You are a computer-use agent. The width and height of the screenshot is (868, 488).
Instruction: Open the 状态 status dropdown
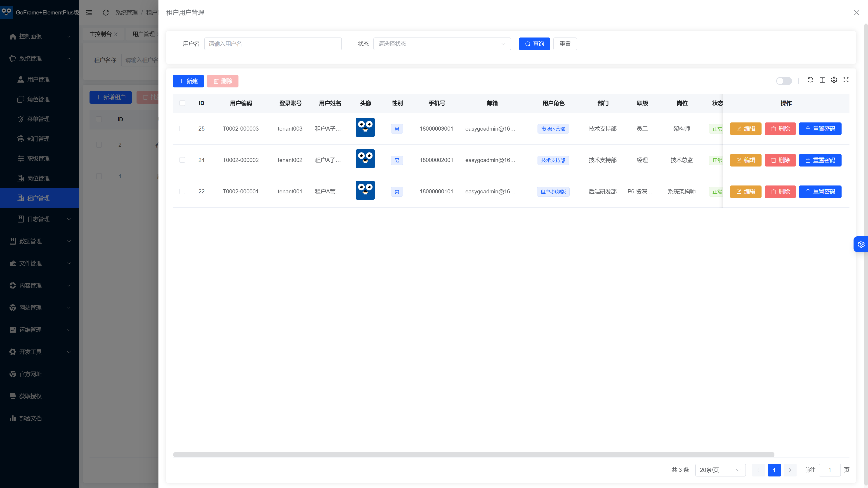pyautogui.click(x=442, y=44)
